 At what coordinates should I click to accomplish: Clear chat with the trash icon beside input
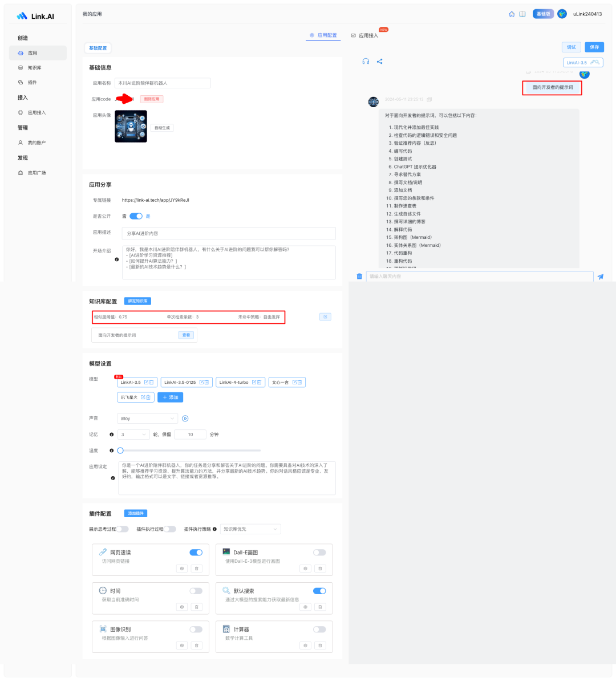pyautogui.click(x=359, y=276)
